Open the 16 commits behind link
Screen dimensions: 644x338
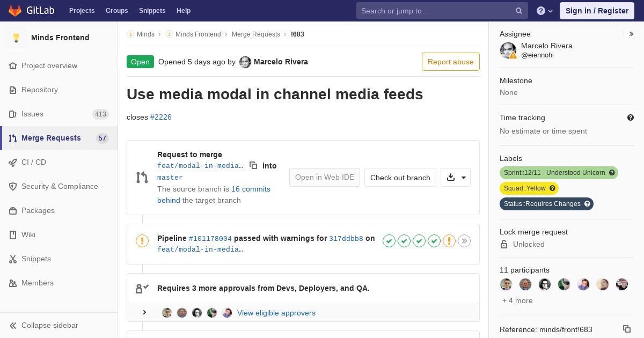click(x=214, y=195)
